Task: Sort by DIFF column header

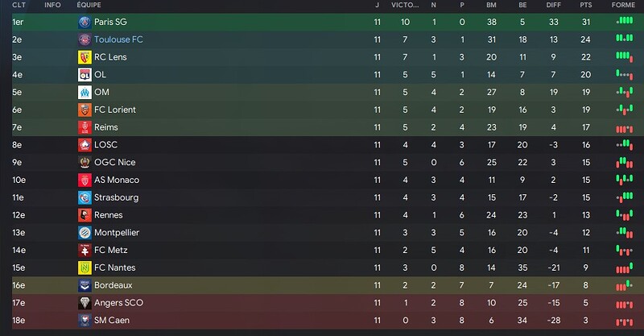Action: point(554,5)
